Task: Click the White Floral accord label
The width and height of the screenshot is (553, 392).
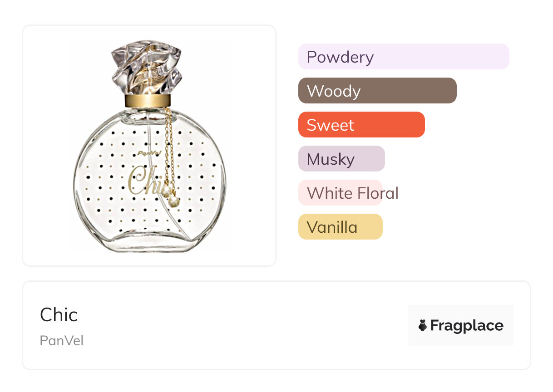Action: [352, 193]
